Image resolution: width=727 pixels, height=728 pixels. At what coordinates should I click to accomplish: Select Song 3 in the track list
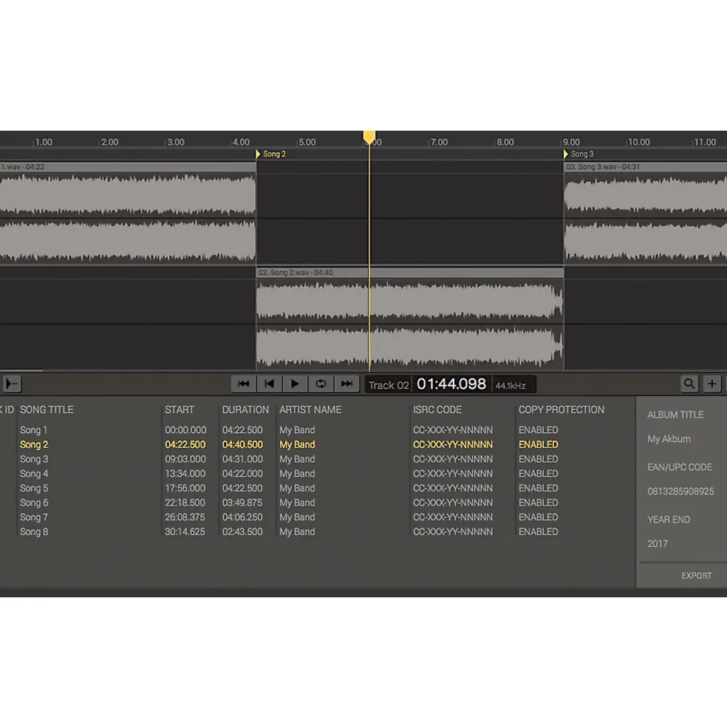click(34, 459)
